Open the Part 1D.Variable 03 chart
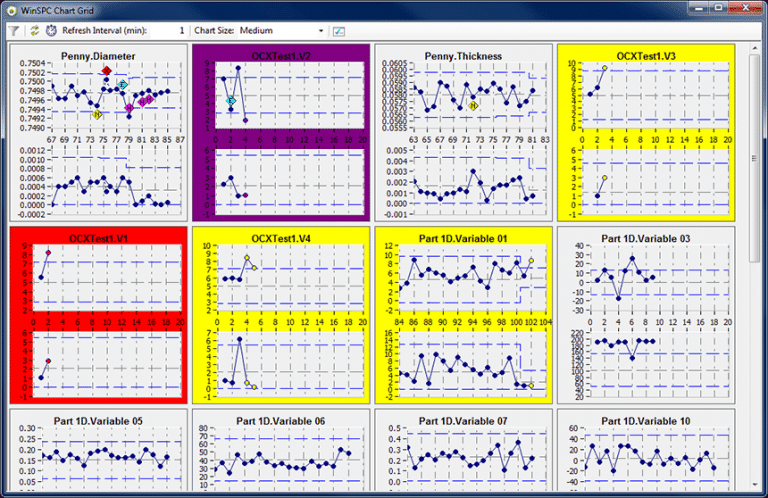 645,315
